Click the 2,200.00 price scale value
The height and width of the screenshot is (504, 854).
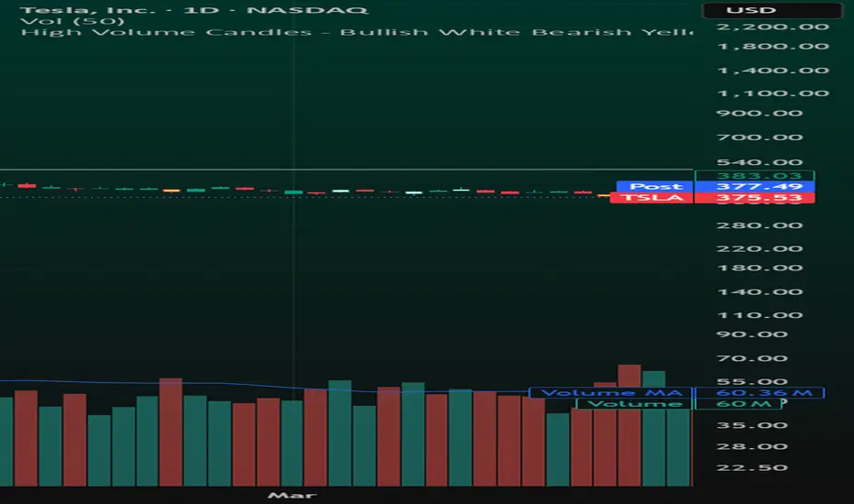coord(772,27)
